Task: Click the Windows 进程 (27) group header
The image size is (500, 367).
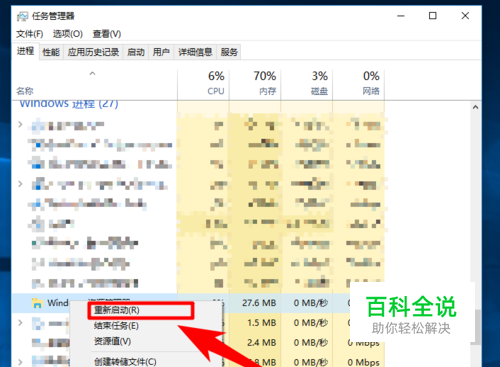Action: pos(69,104)
